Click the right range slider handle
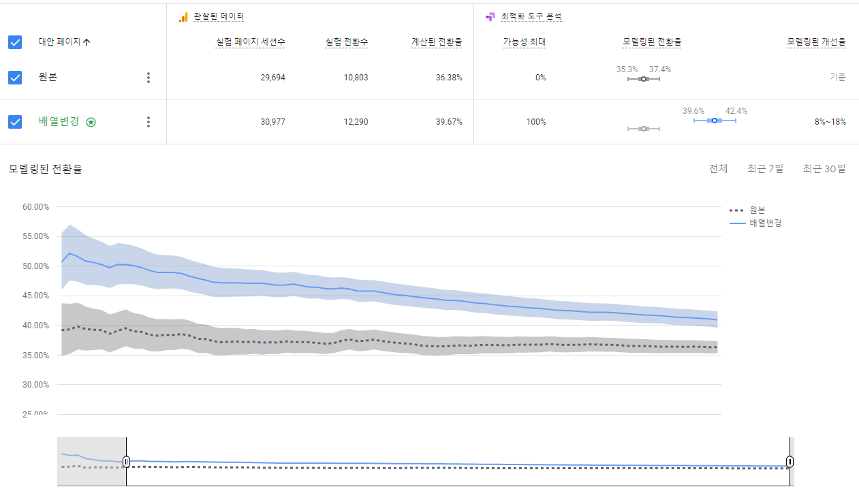The width and height of the screenshot is (859, 504). (790, 462)
